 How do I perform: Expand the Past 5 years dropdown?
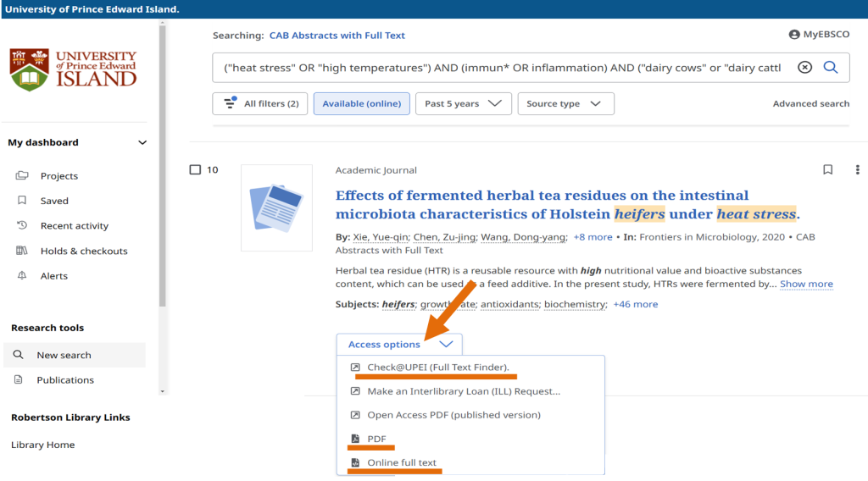463,104
